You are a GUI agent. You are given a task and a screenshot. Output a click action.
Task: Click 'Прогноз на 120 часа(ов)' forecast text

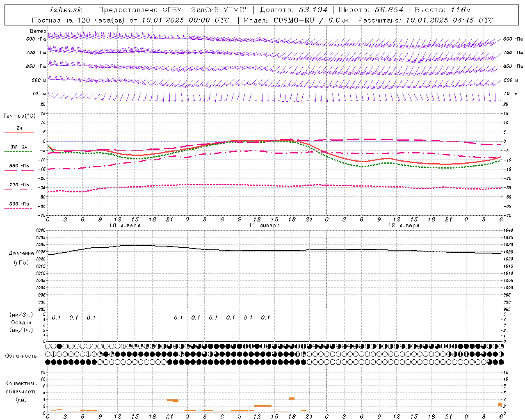pyautogui.click(x=79, y=20)
